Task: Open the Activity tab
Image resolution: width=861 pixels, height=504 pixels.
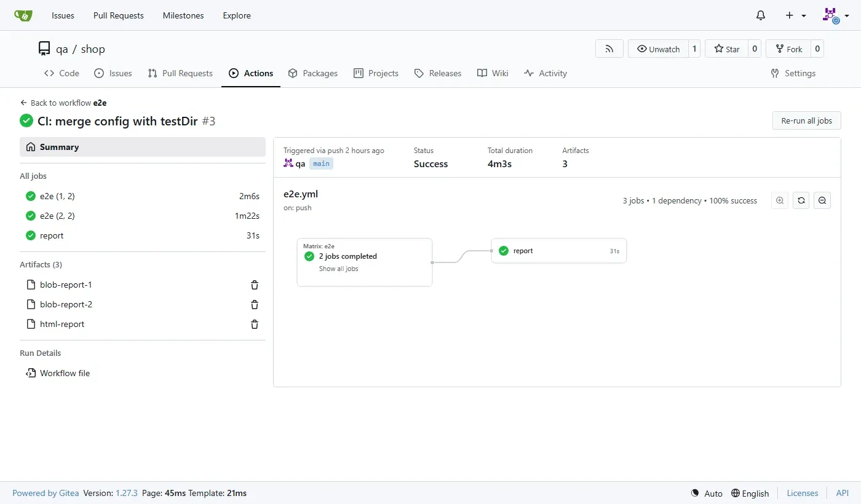Action: (546, 73)
